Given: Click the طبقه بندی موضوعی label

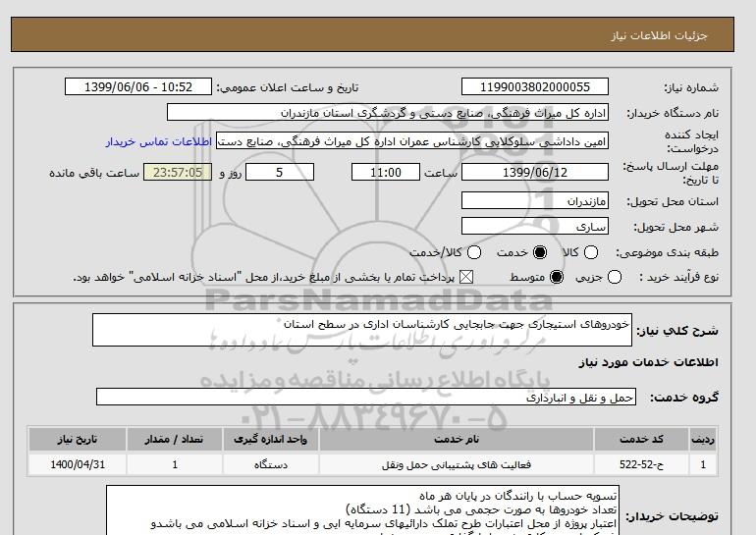Looking at the screenshot, I should coord(667,252).
